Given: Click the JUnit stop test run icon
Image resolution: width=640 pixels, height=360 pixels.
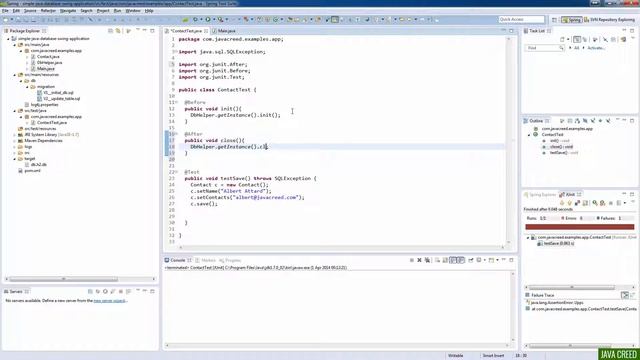Looking at the screenshot, I should (611, 203).
